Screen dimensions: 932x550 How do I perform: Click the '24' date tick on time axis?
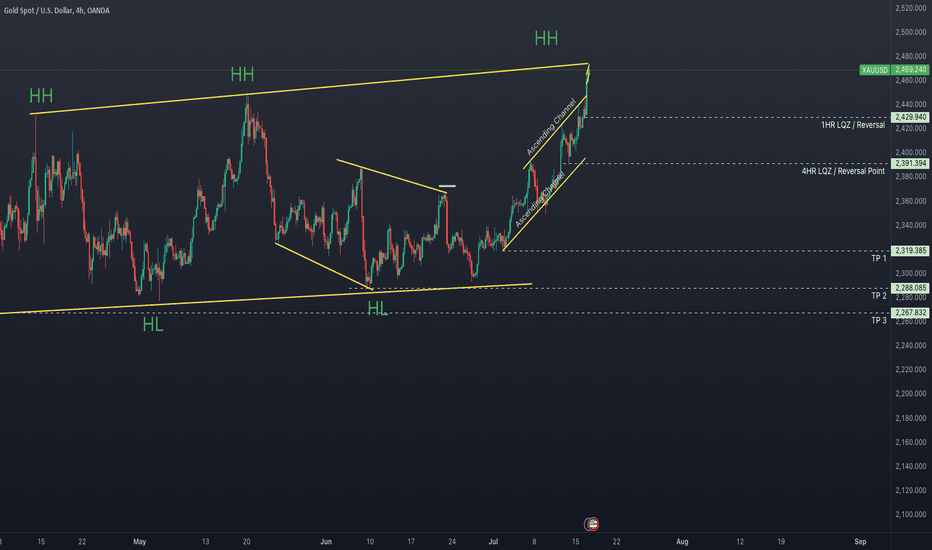pos(452,542)
